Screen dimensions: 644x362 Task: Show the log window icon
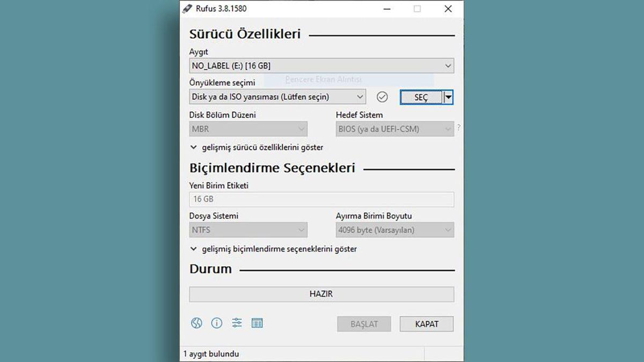point(257,323)
